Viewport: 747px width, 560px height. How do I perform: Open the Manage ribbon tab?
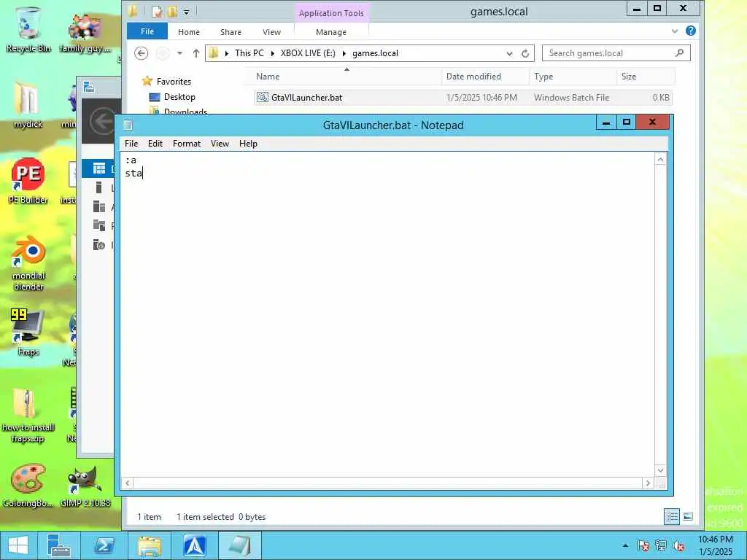(x=331, y=32)
